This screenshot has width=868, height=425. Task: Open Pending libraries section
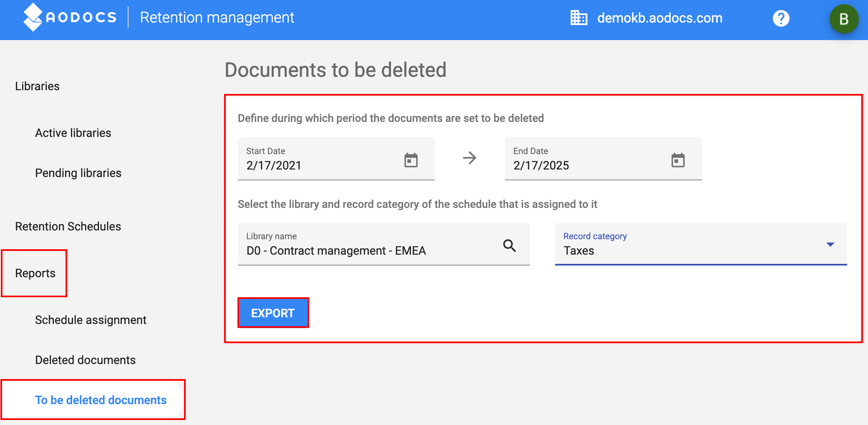78,173
